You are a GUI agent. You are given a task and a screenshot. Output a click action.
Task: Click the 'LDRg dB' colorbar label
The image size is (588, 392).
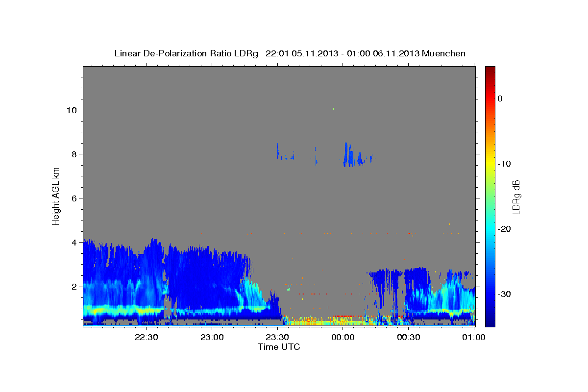tap(516, 196)
